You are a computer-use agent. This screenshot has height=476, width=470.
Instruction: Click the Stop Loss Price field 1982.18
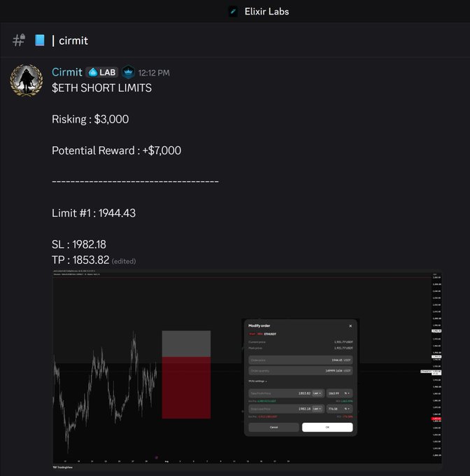pos(287,409)
